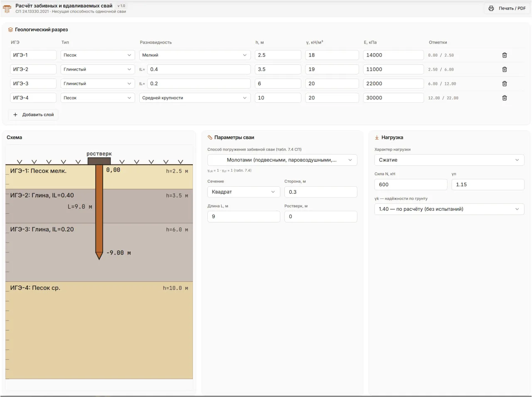Click the ИГЭ-2 name field
Image resolution: width=532 pixels, height=397 pixels.
(33, 69)
